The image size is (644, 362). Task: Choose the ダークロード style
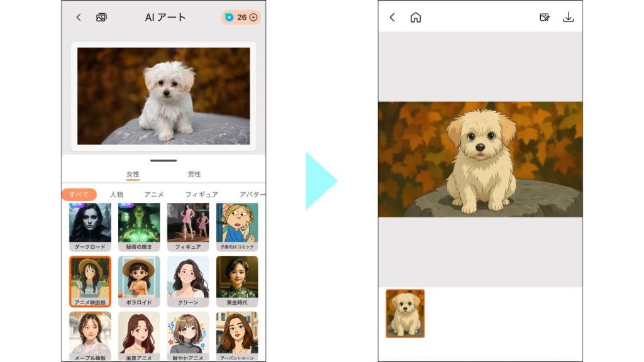pos(90,223)
